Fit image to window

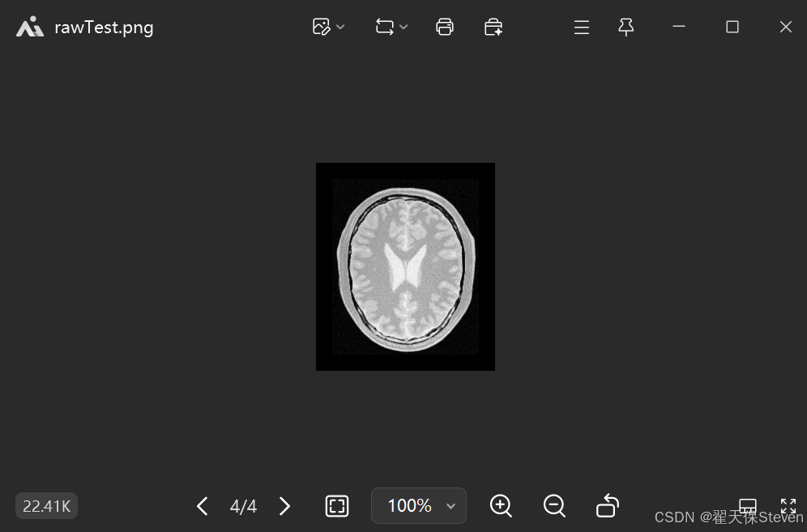(x=337, y=506)
